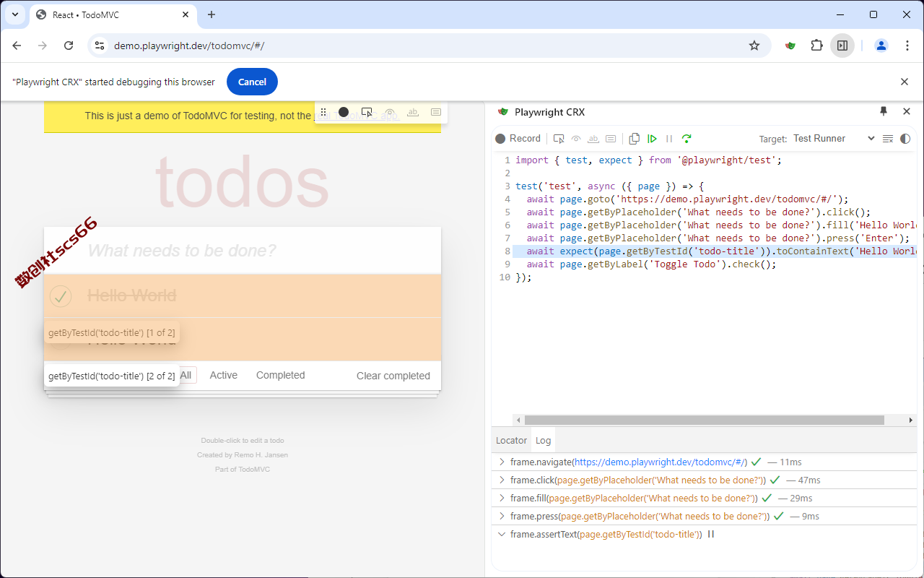Open the demo.playwright.dev link in log

659,462
